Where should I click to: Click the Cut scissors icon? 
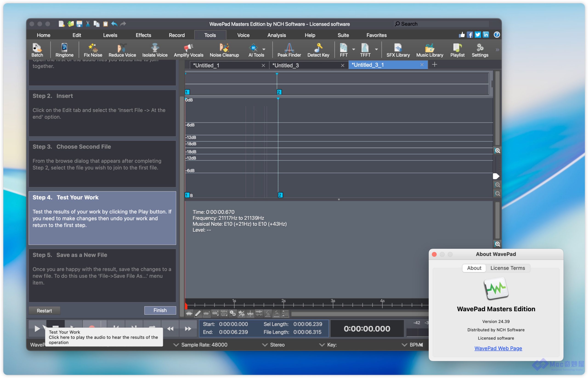coord(88,24)
